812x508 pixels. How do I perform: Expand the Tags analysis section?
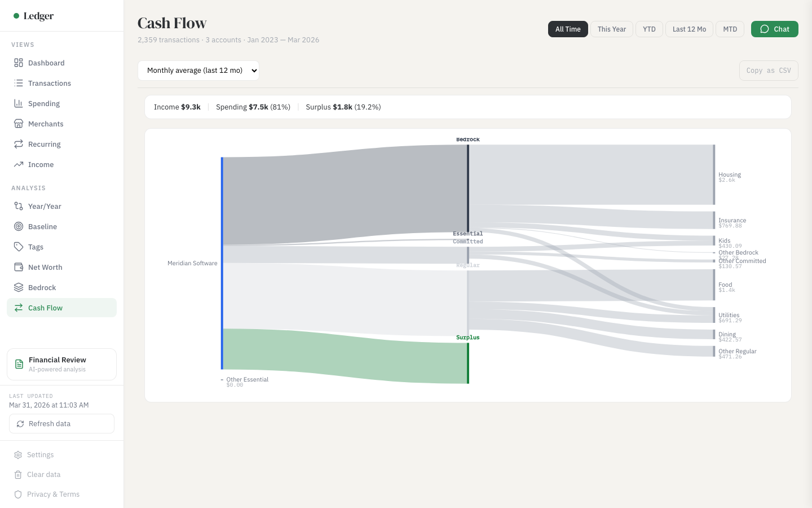(x=36, y=247)
